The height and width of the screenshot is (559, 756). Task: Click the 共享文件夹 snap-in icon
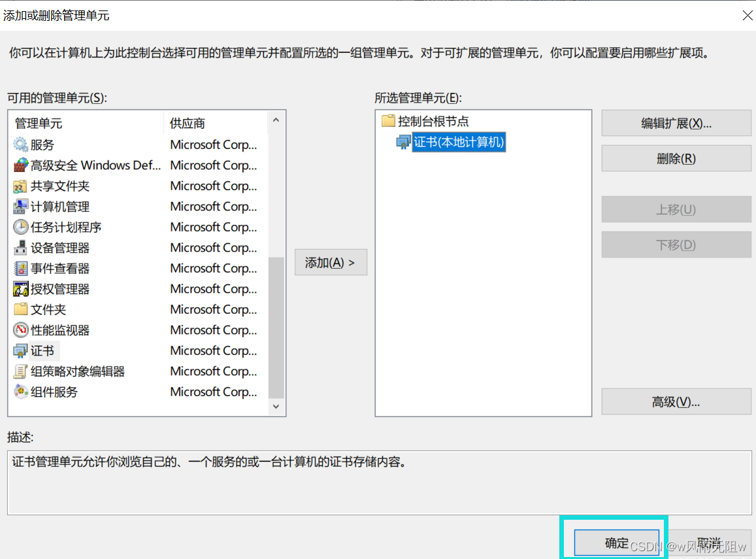[x=19, y=186]
